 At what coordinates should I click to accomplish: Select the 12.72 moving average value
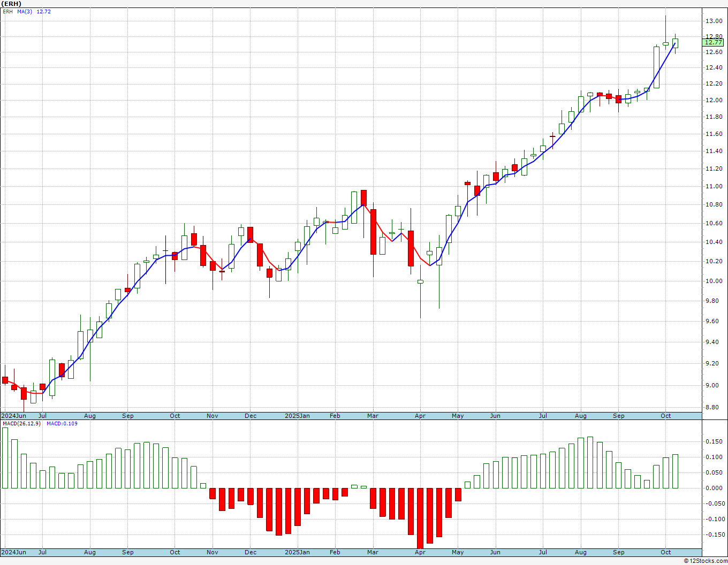click(44, 11)
